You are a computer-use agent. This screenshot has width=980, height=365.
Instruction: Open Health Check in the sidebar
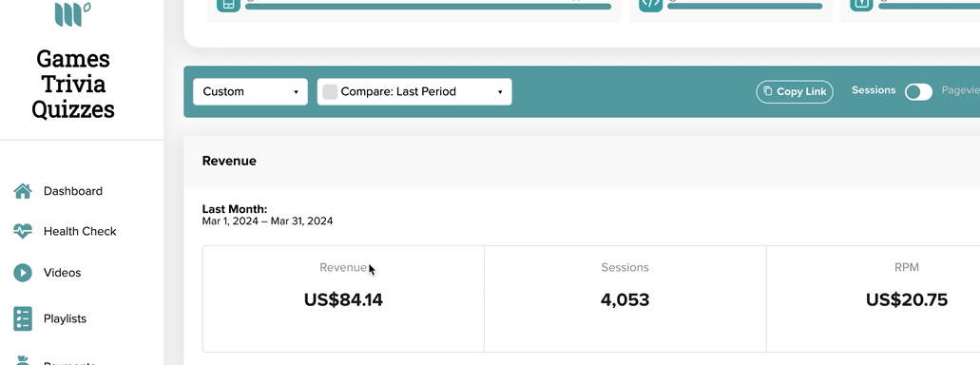tap(80, 231)
